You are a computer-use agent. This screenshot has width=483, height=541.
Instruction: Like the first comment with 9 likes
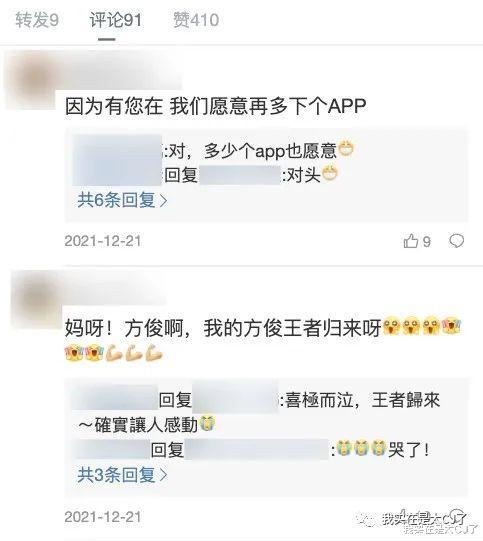(417, 241)
